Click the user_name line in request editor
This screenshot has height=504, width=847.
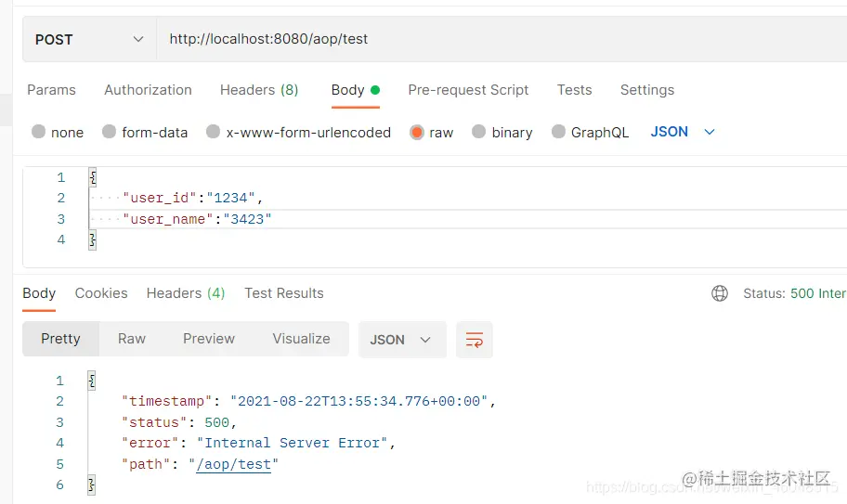[x=197, y=219]
